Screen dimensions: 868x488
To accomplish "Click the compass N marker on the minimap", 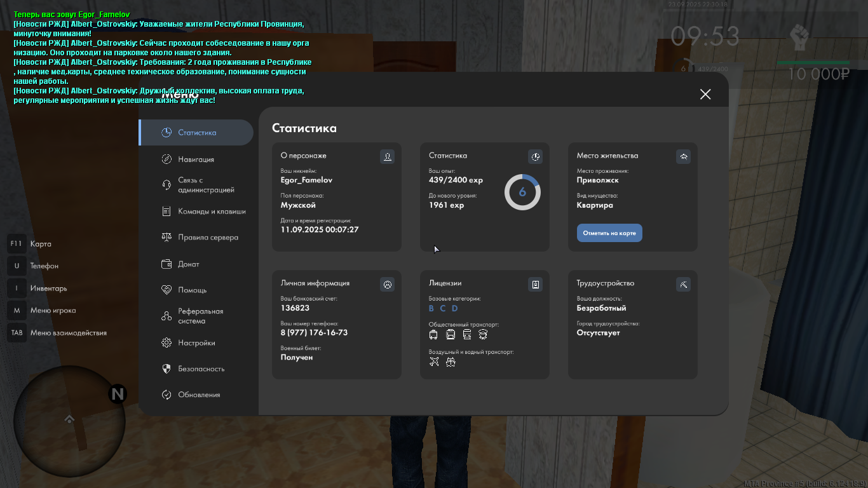I will click(118, 394).
